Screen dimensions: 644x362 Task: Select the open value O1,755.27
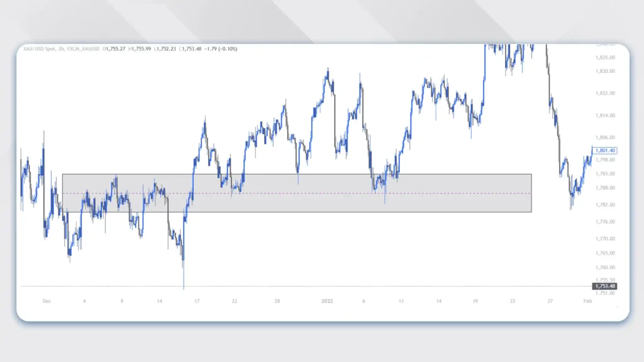point(114,49)
